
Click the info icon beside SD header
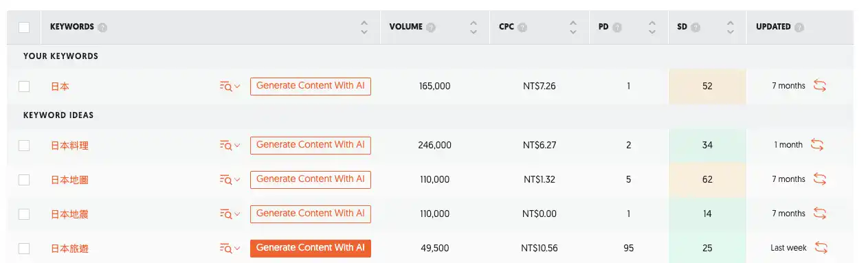point(695,27)
